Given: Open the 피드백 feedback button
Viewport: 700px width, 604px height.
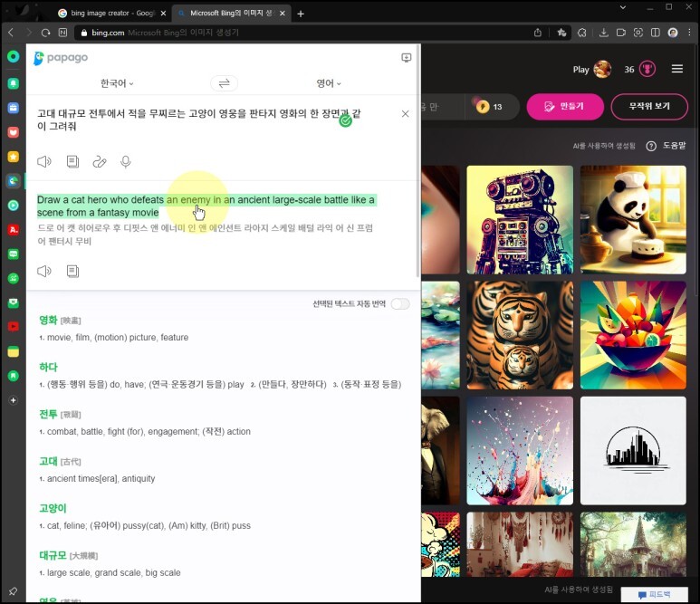Looking at the screenshot, I should tap(655, 595).
